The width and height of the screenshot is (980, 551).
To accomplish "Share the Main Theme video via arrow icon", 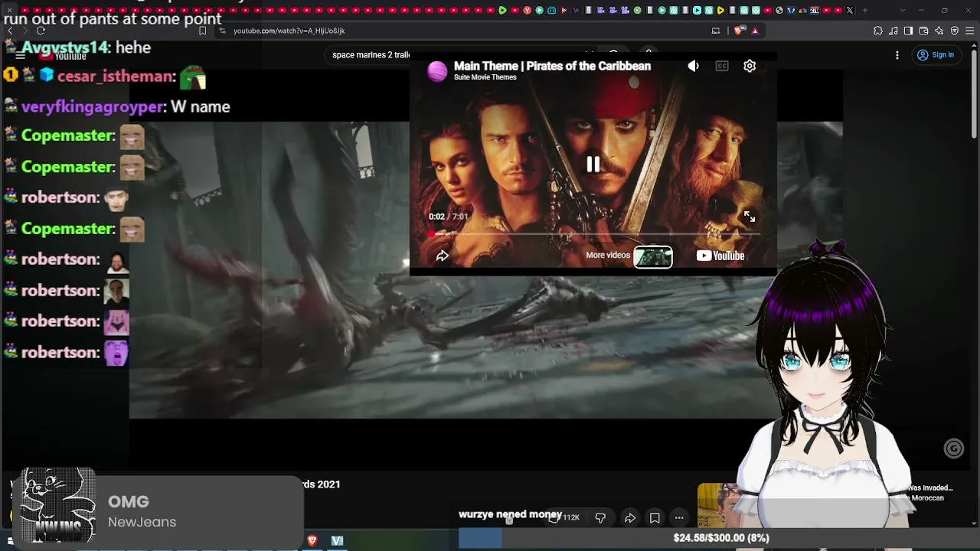I will (442, 256).
